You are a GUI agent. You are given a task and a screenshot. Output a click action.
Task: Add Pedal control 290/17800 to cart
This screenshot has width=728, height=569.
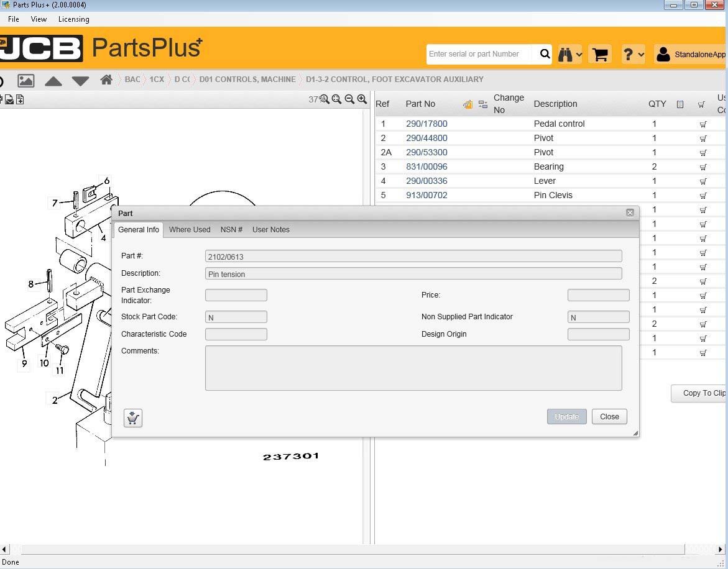[703, 124]
